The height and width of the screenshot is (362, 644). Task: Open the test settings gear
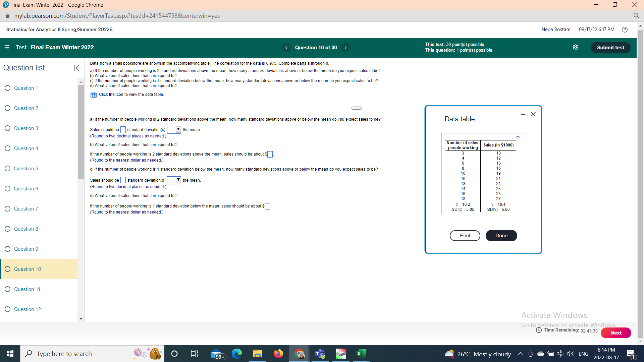[576, 47]
